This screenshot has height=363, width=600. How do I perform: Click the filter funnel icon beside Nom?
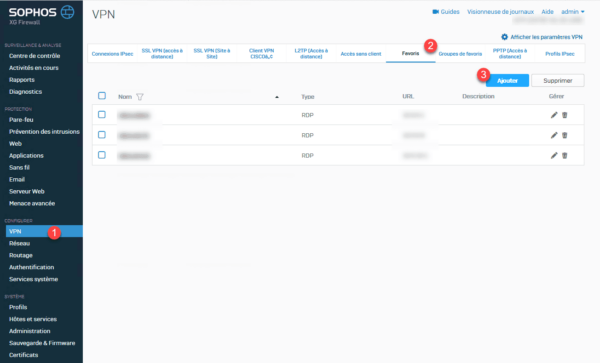(140, 97)
